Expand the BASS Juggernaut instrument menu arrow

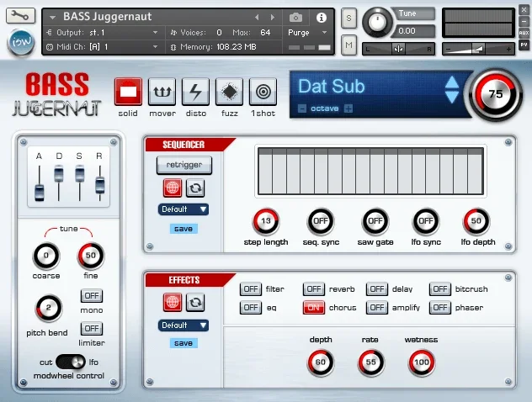[52, 17]
